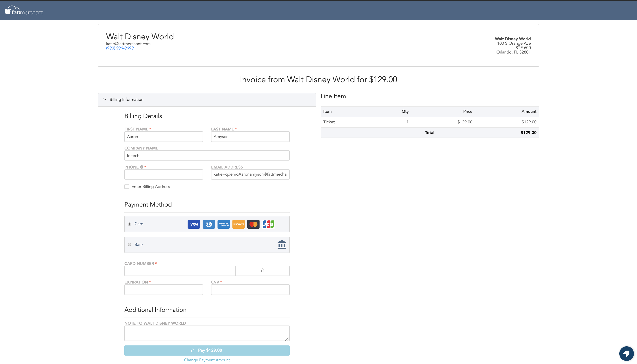Click the Billing Details heading
Image resolution: width=637 pixels, height=364 pixels.
point(143,116)
